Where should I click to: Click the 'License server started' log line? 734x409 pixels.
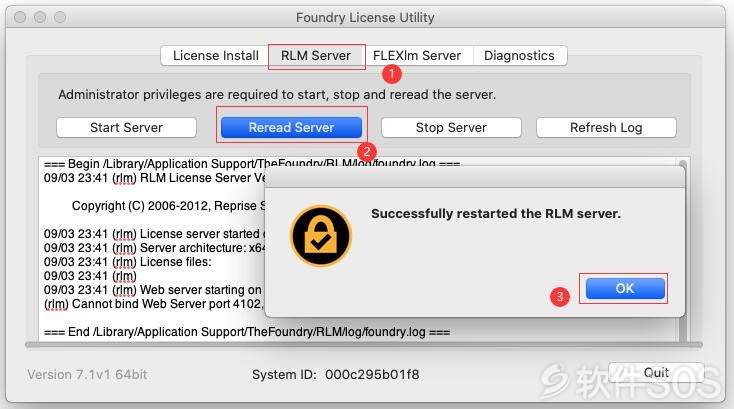pyautogui.click(x=154, y=234)
